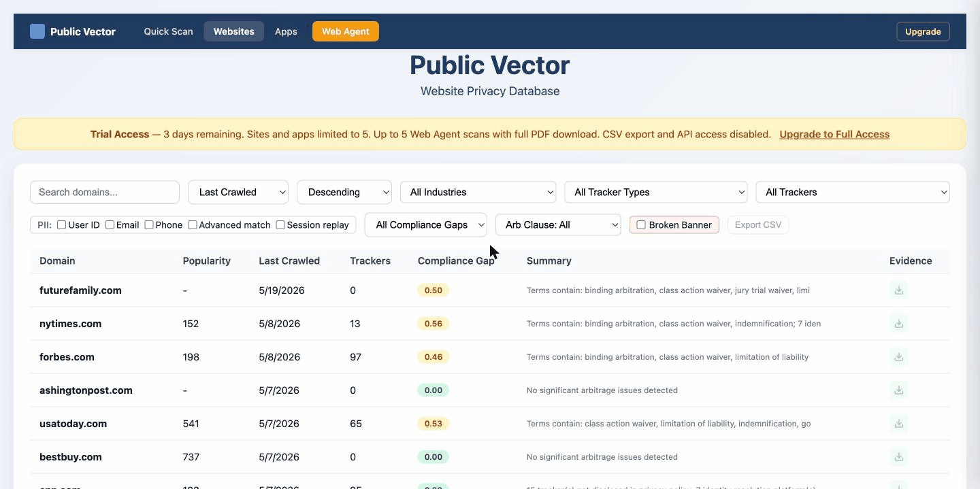Click the Search domains input field
The width and height of the screenshot is (980, 489).
point(105,192)
